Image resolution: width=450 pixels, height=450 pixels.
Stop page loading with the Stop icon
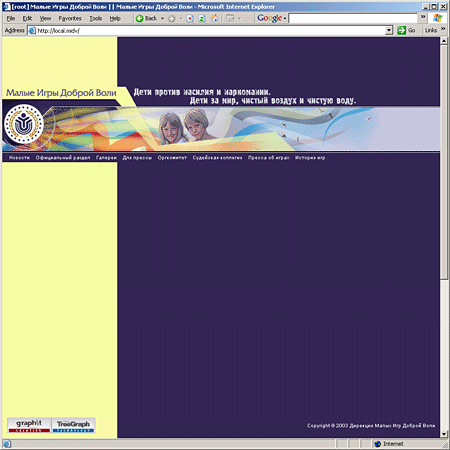point(190,18)
